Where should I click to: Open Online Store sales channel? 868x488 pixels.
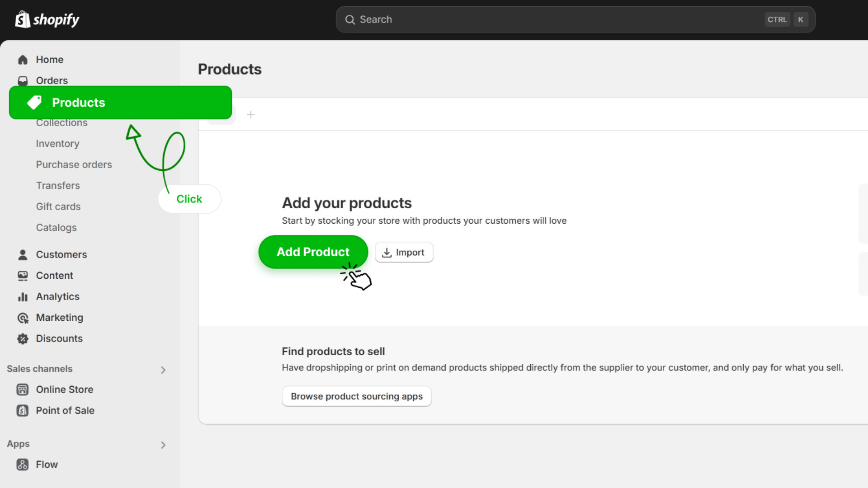(65, 389)
